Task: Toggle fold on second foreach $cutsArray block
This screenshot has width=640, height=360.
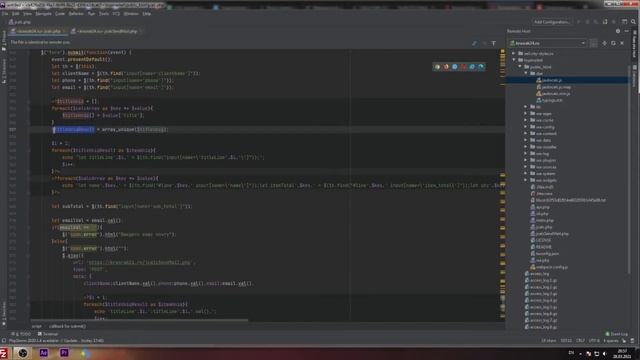Action: tap(29, 178)
